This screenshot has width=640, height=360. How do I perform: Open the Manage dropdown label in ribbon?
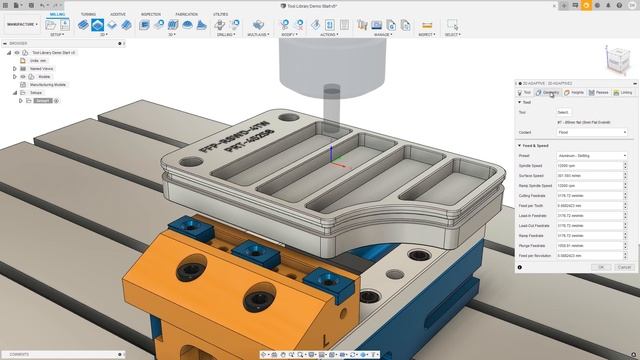point(382,35)
